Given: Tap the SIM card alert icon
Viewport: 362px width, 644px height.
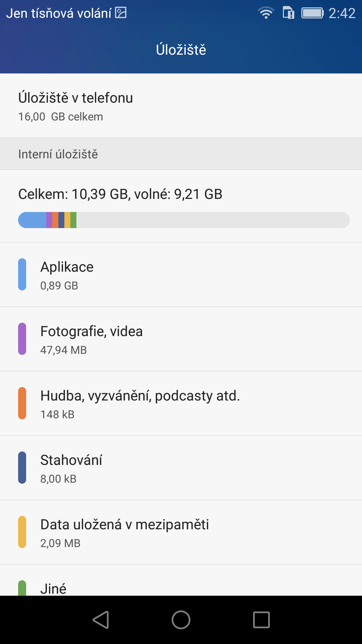Looking at the screenshot, I should tap(288, 13).
